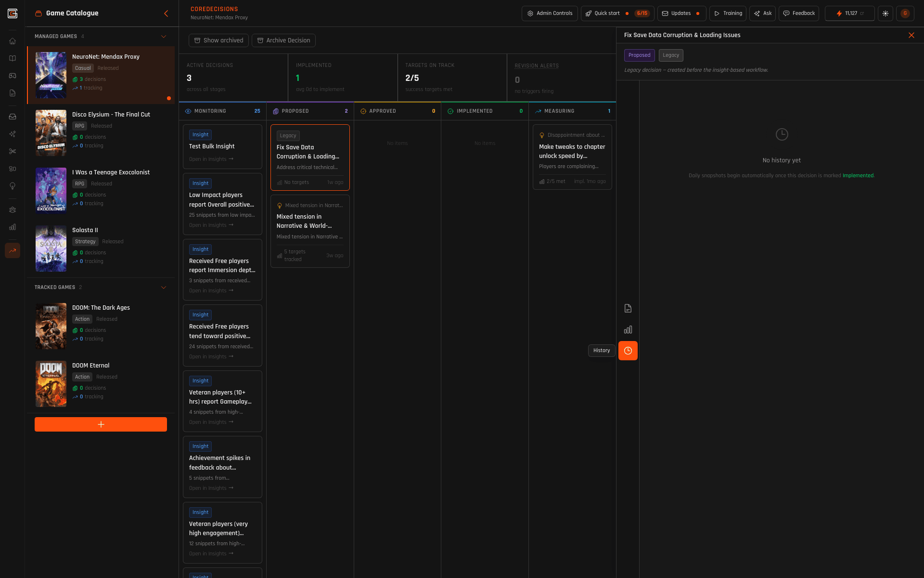This screenshot has width=924, height=578.
Task: Open the History tab icon
Action: pyautogui.click(x=628, y=351)
